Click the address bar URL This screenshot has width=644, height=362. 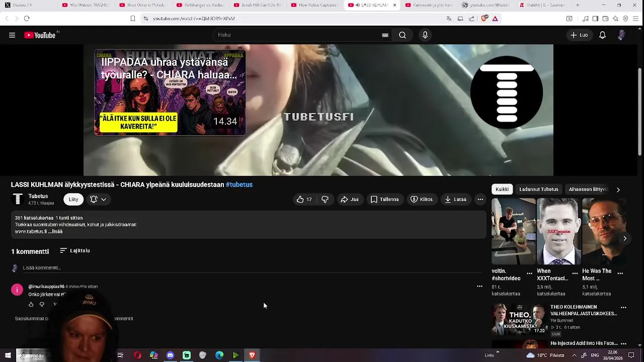[x=194, y=19]
